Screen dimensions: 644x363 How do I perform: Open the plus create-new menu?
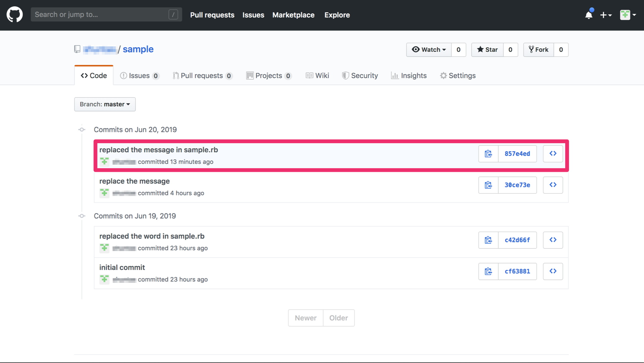(605, 15)
